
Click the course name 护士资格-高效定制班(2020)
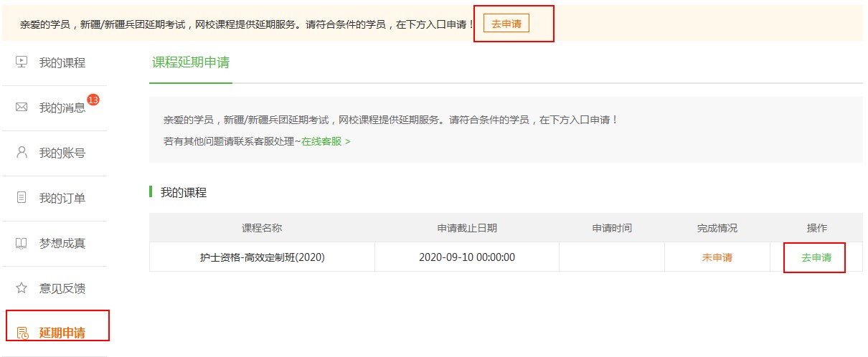[262, 257]
